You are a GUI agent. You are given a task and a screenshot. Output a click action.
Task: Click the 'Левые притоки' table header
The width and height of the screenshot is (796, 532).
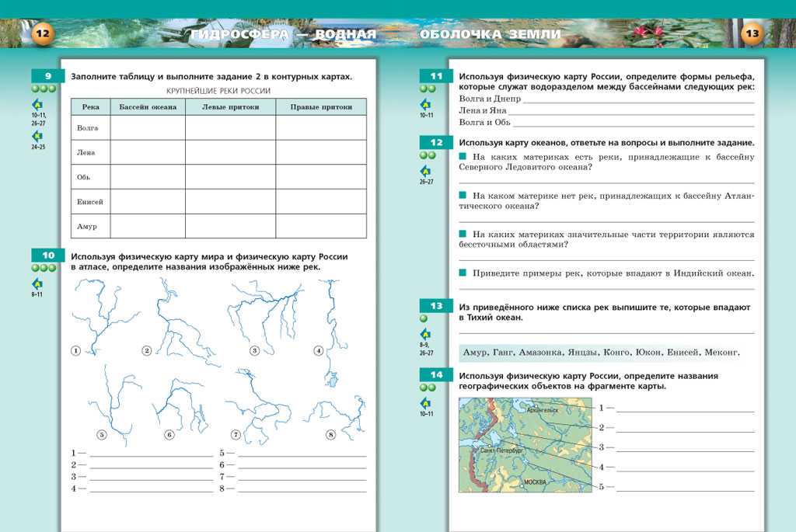pyautogui.click(x=230, y=107)
